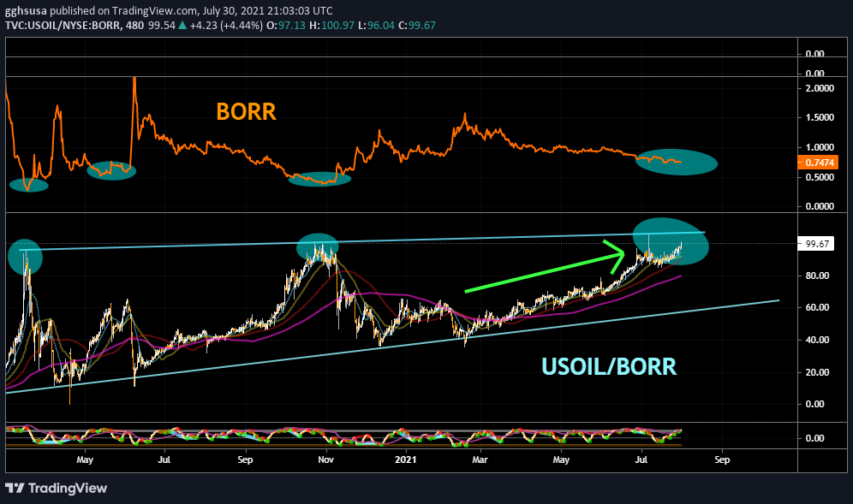The width and height of the screenshot is (853, 504).
Task: Click the 480 interval value
Action: [x=135, y=26]
